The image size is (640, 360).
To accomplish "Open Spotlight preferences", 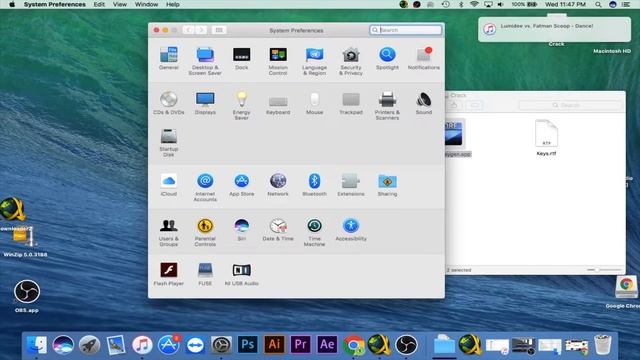I will [x=387, y=58].
